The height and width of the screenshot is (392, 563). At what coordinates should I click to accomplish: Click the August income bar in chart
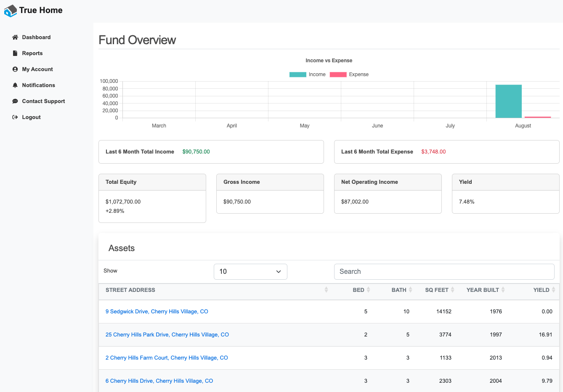click(508, 101)
